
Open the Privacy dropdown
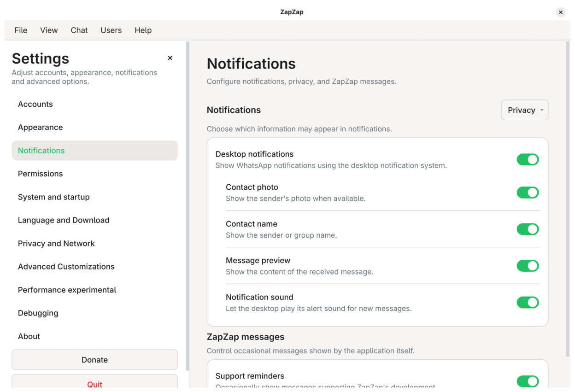525,110
